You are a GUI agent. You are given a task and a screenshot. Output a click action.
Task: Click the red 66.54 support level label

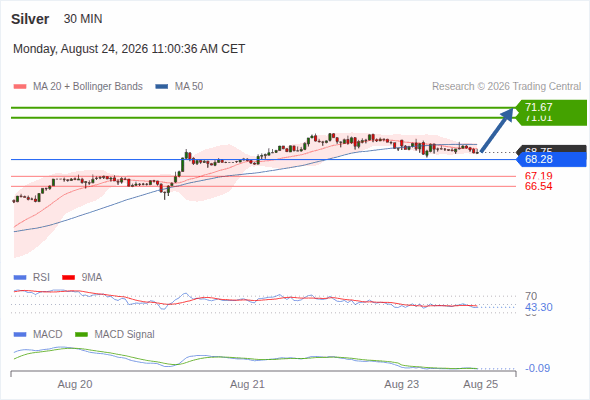pyautogui.click(x=538, y=186)
